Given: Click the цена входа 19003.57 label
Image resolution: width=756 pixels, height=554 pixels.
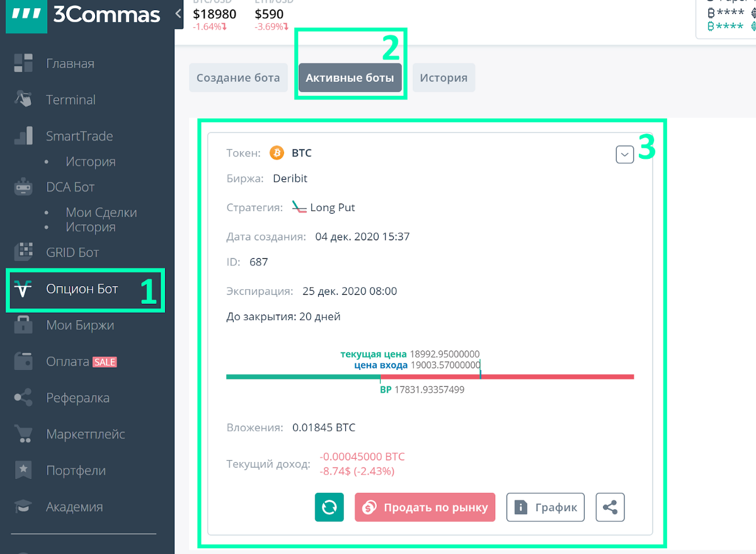Looking at the screenshot, I should 417,365.
